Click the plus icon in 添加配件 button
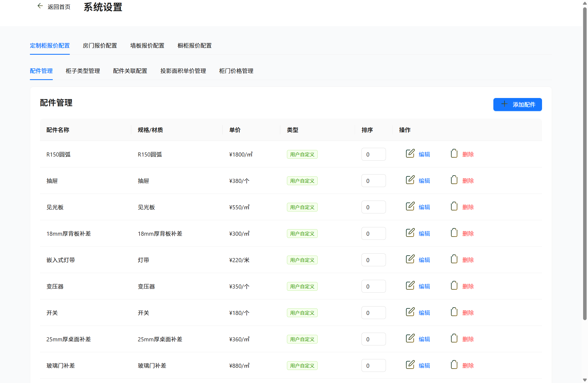Image resolution: width=588 pixels, height=383 pixels. click(504, 104)
